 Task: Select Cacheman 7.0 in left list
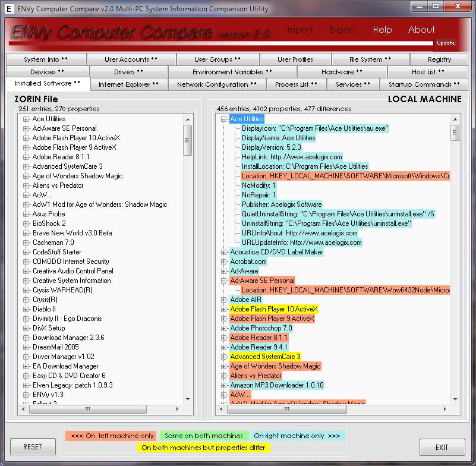click(53, 243)
